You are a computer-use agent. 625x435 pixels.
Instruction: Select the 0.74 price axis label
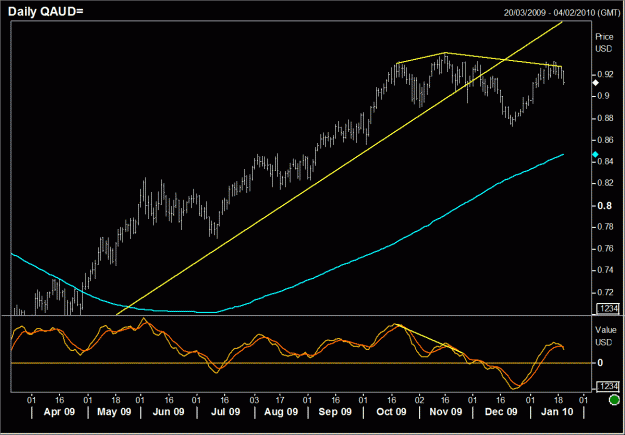tap(603, 270)
